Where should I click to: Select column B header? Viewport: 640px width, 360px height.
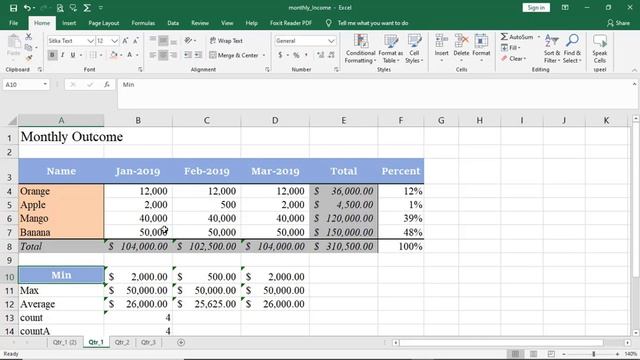138,120
